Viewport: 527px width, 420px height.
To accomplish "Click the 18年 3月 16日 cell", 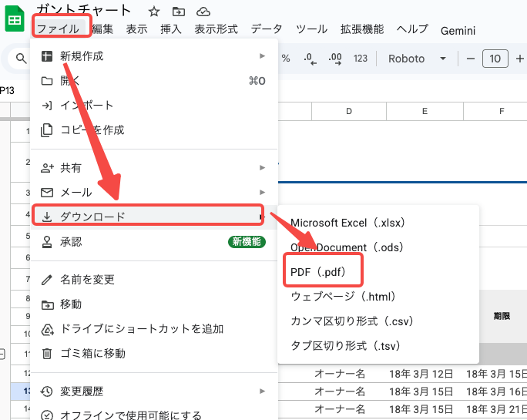I will tap(495, 391).
